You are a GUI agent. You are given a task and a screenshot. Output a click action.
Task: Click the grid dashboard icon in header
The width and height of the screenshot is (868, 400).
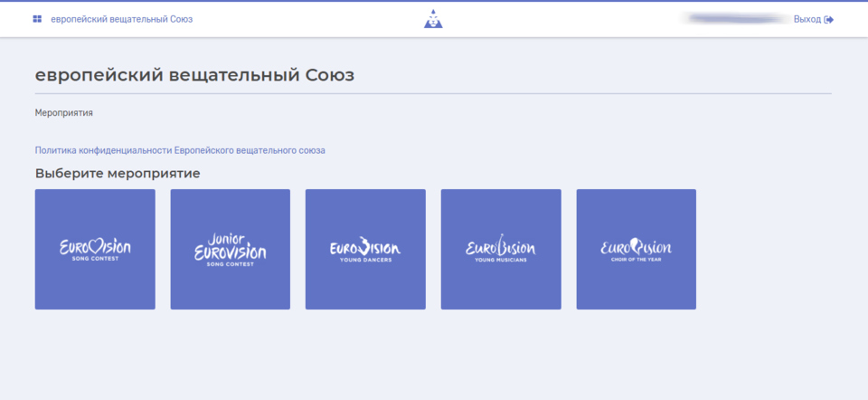click(37, 19)
